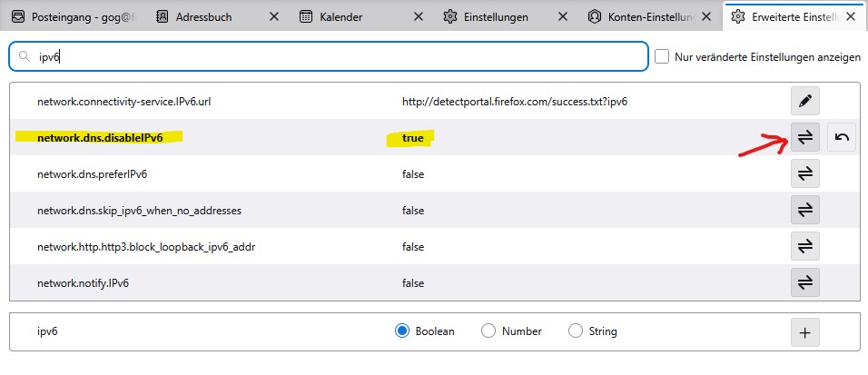The height and width of the screenshot is (375, 868).
Task: Click the plus button to add ipv6 preference
Action: pyautogui.click(x=804, y=332)
